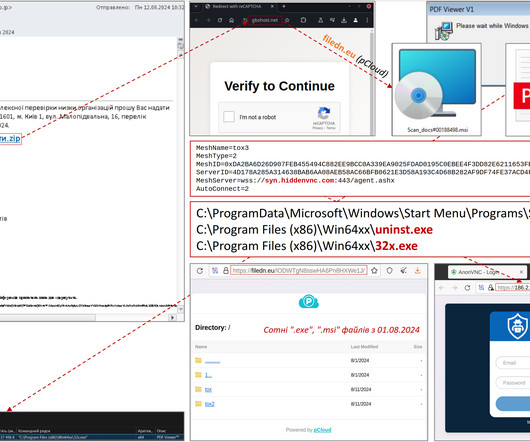Bookmark the filedn.eu page with star
The image size is (530, 442).
tap(374, 271)
